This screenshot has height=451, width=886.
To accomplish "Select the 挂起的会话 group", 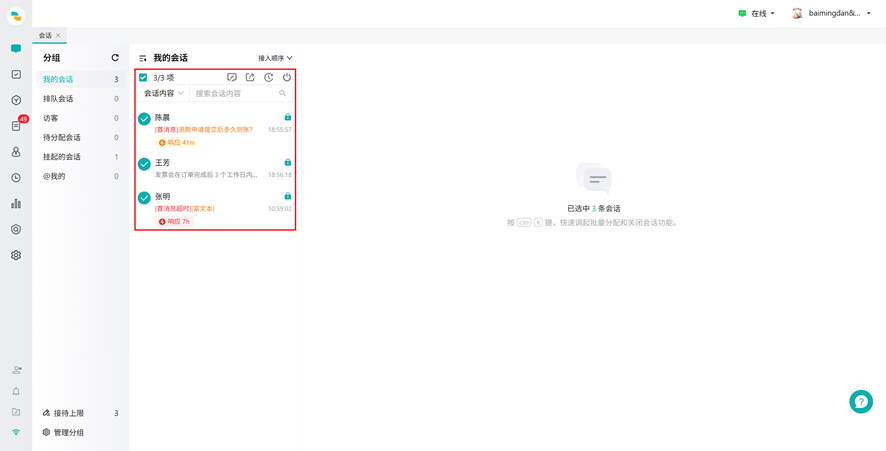I will [x=81, y=157].
